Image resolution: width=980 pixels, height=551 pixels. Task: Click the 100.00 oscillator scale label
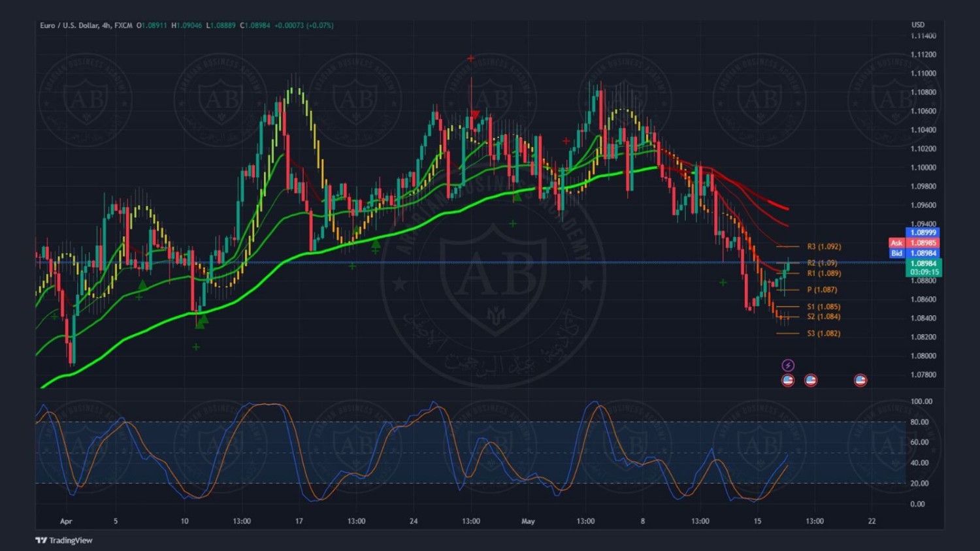click(921, 401)
